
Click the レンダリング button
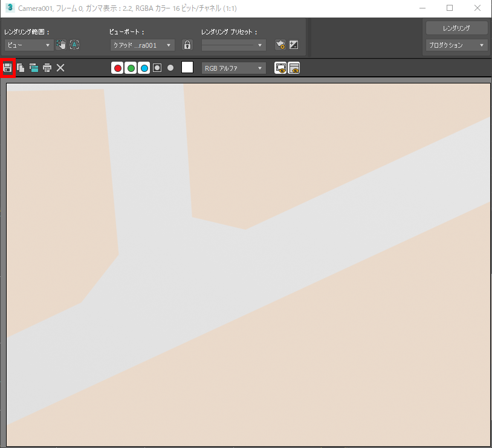point(456,28)
